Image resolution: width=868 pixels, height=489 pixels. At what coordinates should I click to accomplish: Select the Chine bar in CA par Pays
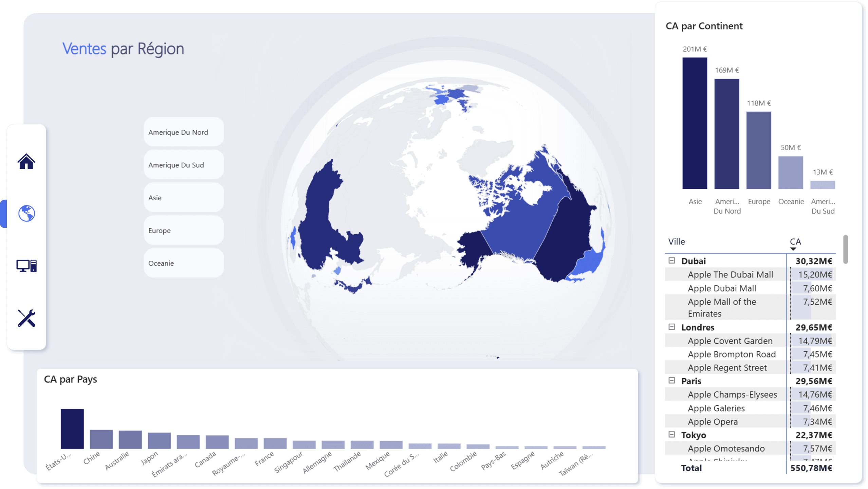[x=101, y=440]
